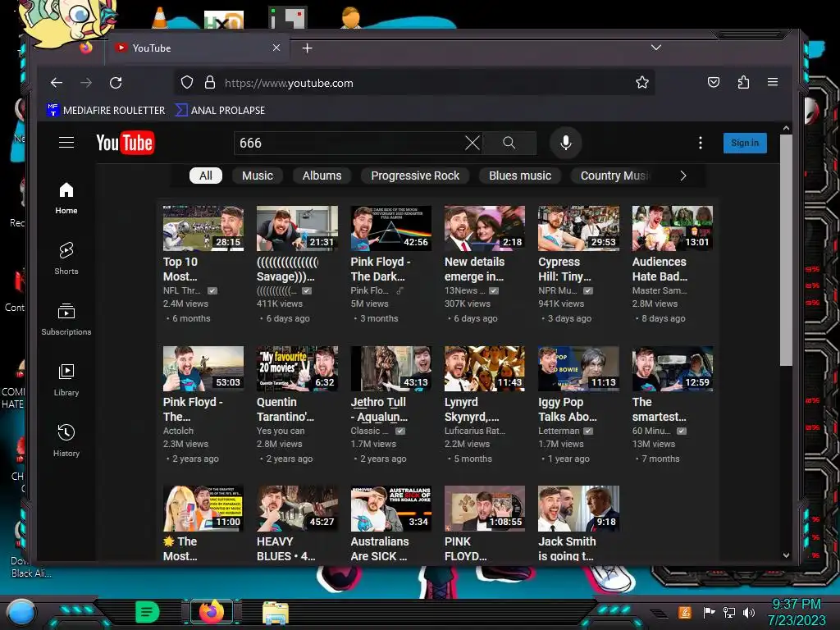This screenshot has height=630, width=840.
Task: Open the 21:31 Savage video thumbnail
Action: click(297, 228)
